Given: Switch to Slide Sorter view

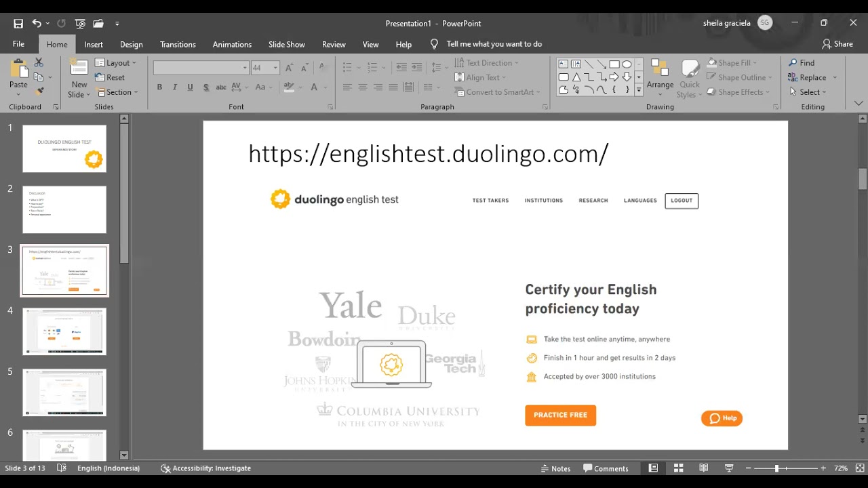Looking at the screenshot, I should pyautogui.click(x=678, y=468).
